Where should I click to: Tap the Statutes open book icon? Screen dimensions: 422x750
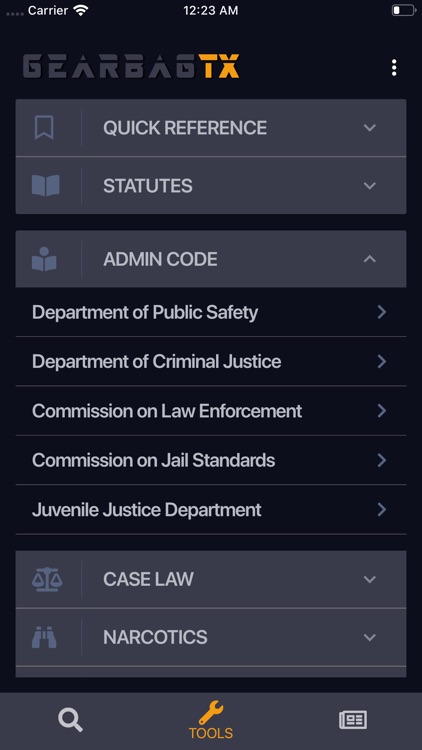(x=45, y=186)
